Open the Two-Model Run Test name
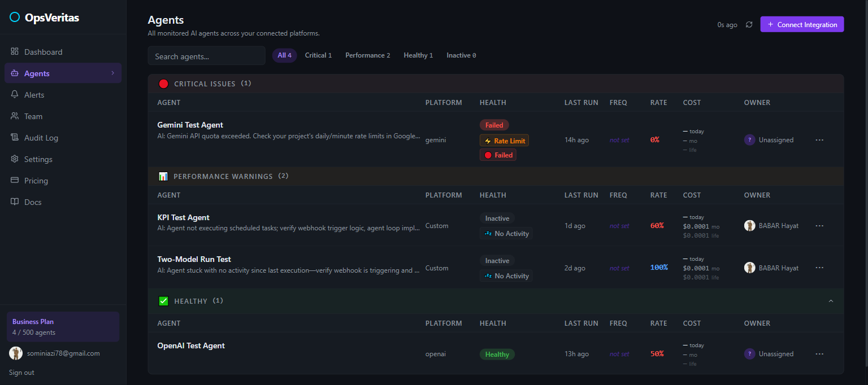The width and height of the screenshot is (868, 385). click(194, 259)
